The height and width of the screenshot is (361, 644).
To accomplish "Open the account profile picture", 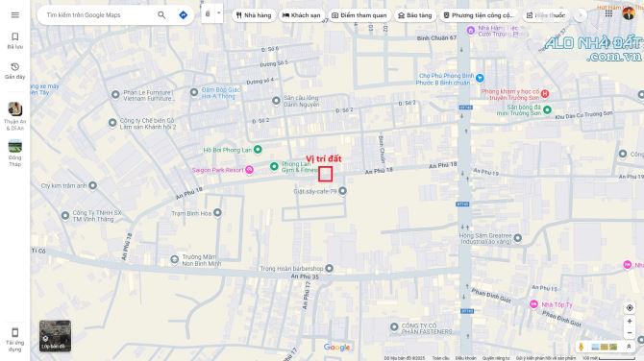I will pyautogui.click(x=628, y=13).
